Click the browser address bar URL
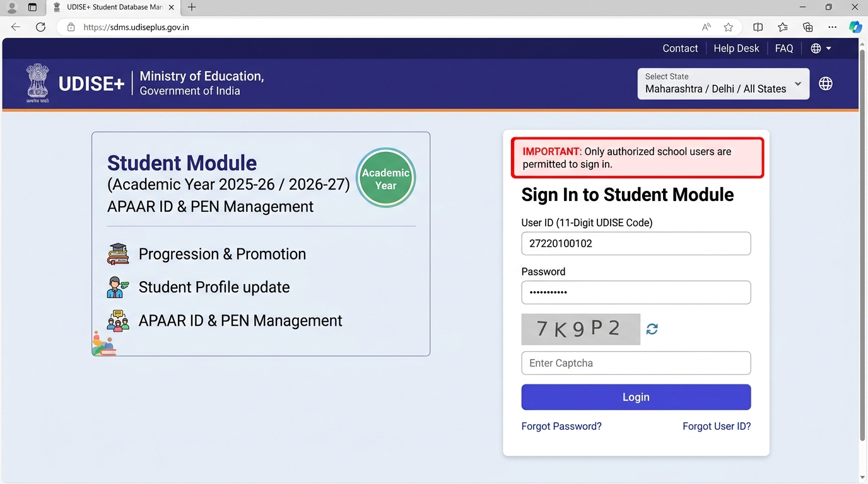The width and height of the screenshot is (868, 484). pos(136,27)
